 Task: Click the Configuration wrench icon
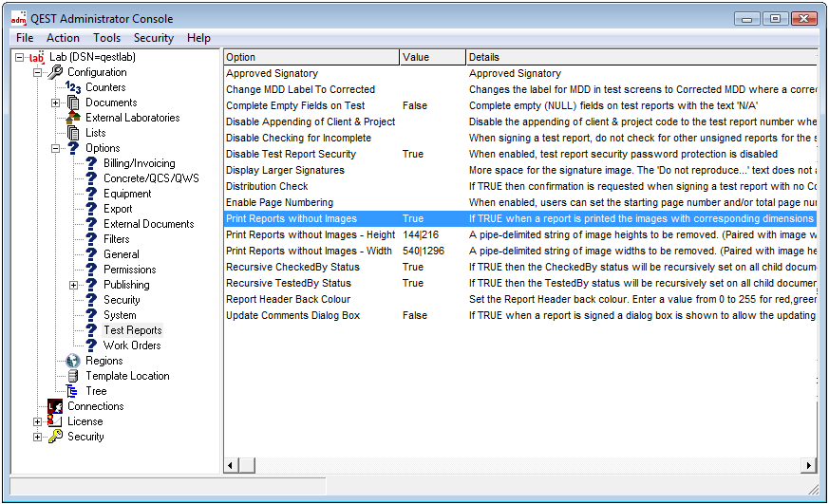pyautogui.click(x=55, y=72)
